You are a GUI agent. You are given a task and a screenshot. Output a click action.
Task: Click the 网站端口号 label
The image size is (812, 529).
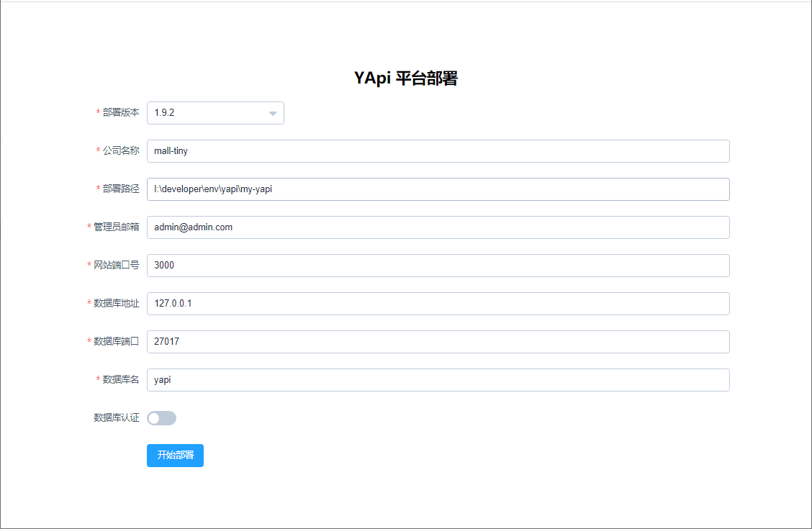(x=116, y=265)
